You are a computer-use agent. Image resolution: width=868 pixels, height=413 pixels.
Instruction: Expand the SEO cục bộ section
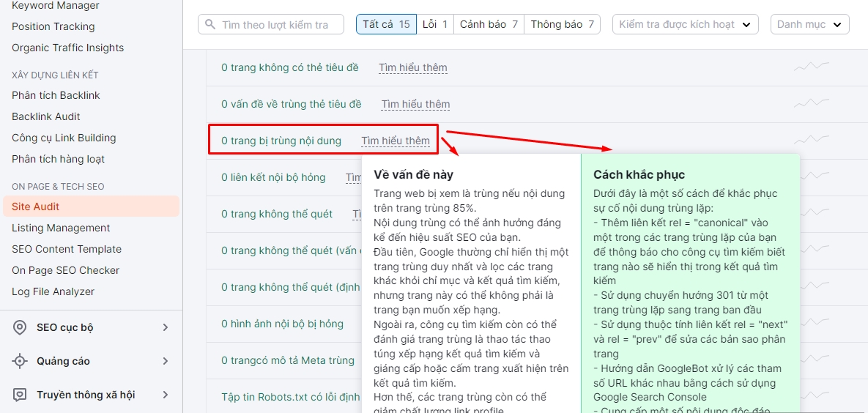165,328
